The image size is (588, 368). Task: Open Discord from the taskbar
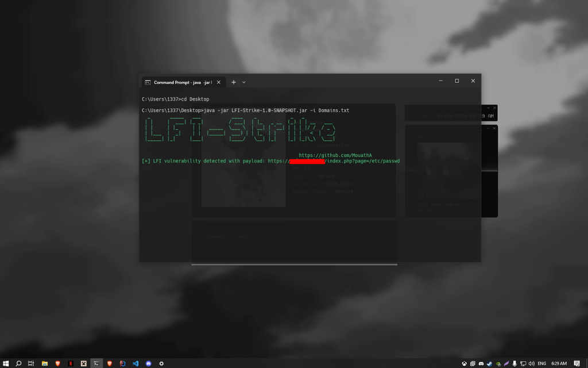[148, 363]
